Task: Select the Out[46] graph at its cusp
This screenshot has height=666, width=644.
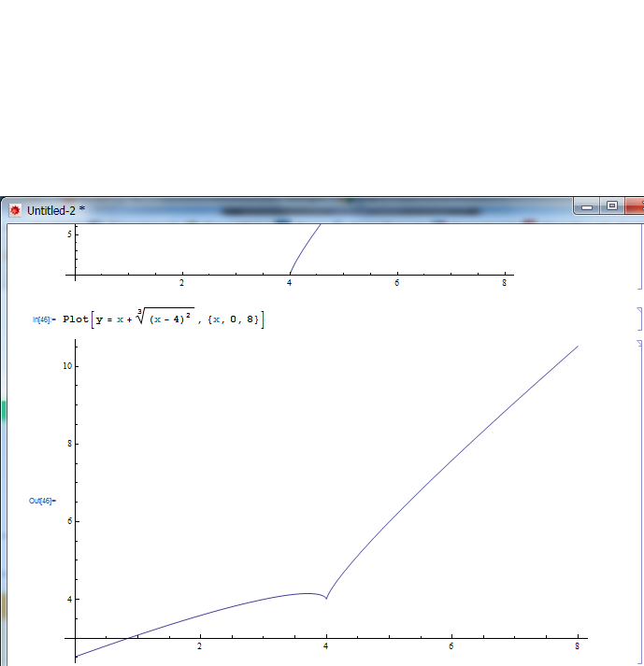Action: pos(326,598)
